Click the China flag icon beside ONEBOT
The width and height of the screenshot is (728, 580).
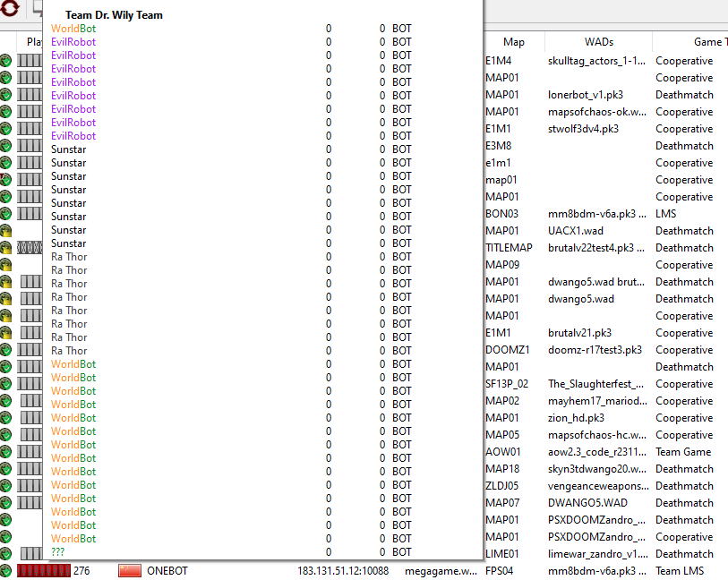(x=130, y=571)
